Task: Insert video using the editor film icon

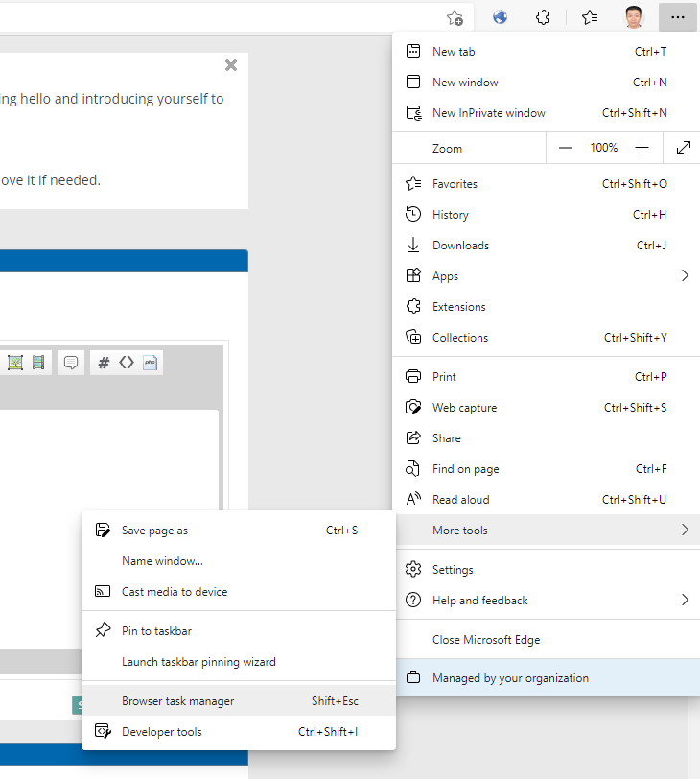Action: (38, 363)
